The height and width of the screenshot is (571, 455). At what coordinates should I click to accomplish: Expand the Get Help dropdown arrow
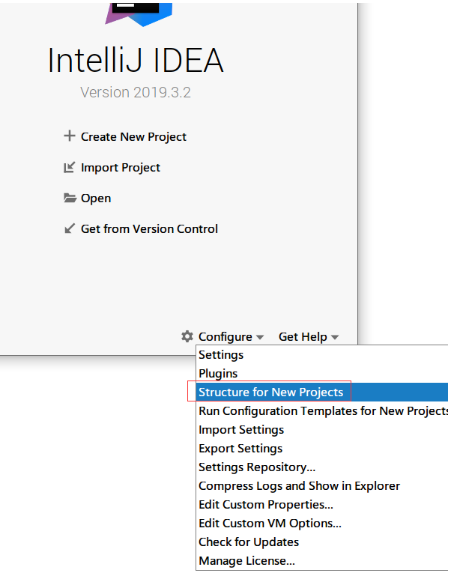pyautogui.click(x=335, y=337)
